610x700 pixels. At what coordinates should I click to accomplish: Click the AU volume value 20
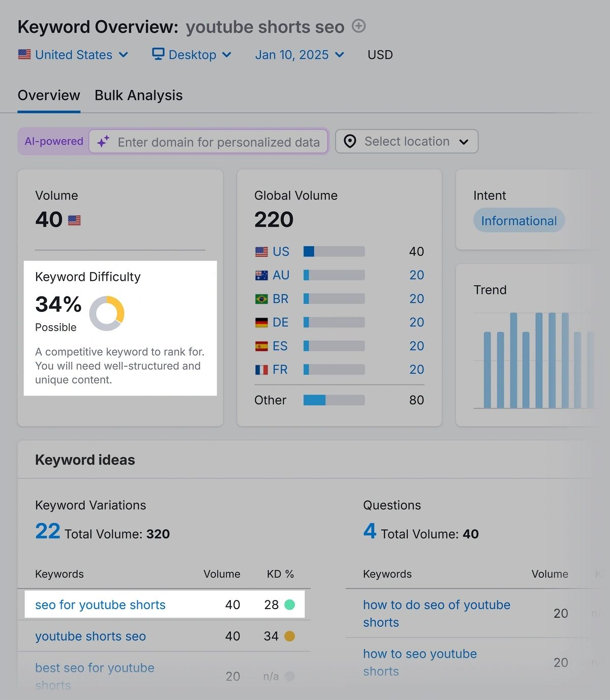417,275
